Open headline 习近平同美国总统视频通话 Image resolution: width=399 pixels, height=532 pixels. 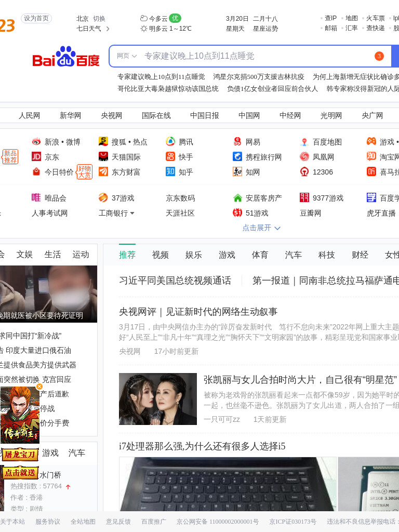pos(175,281)
